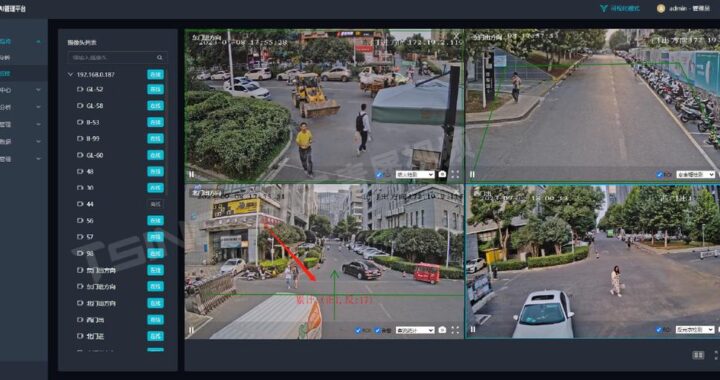
Task: Click search icon in camera list field
Action: pos(160,58)
